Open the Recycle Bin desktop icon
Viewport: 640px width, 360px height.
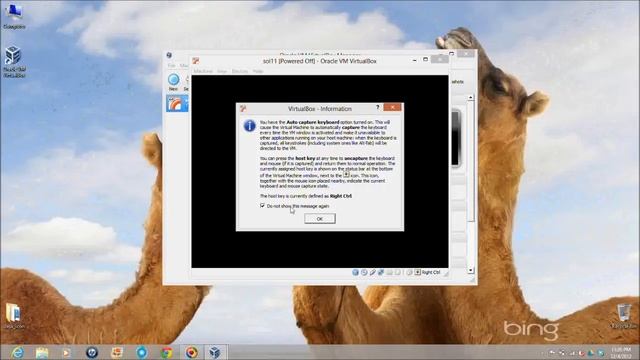623,316
